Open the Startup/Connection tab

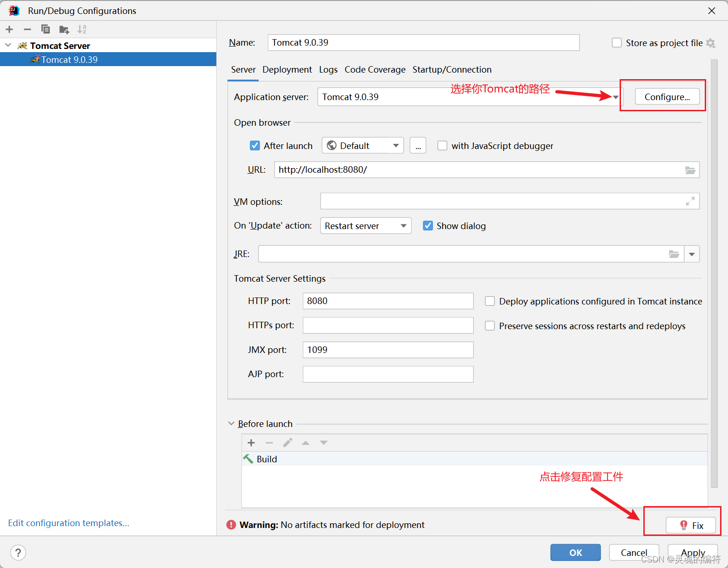[452, 69]
